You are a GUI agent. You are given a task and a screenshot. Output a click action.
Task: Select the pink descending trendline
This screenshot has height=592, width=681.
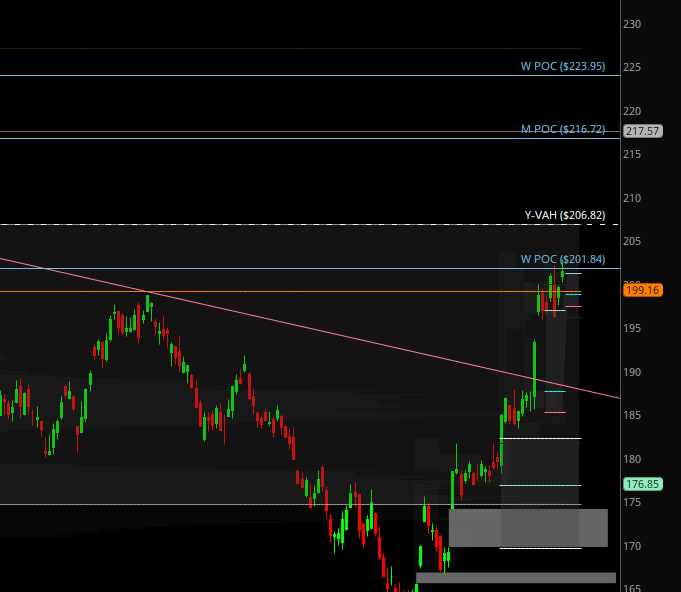310,328
